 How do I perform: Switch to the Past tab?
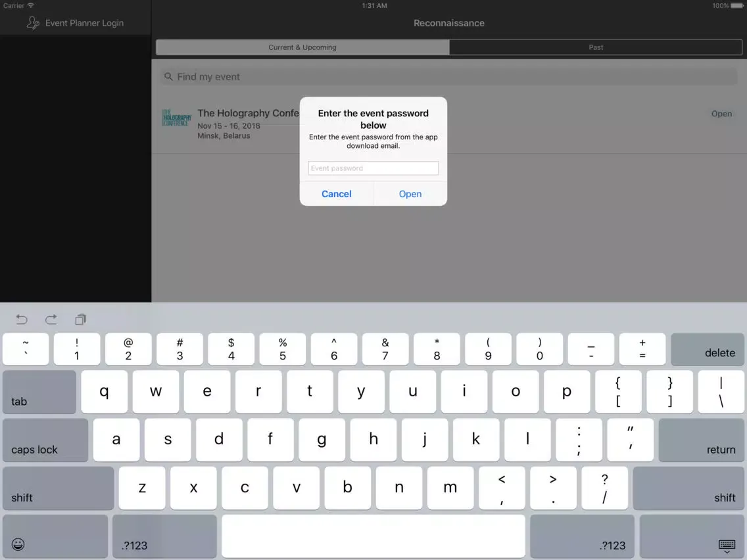pyautogui.click(x=596, y=47)
